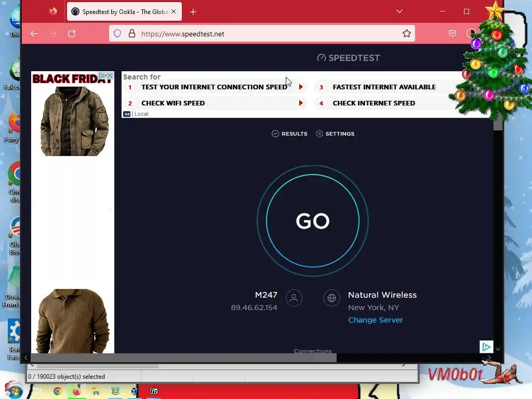View site info via padlock icon
This screenshot has height=399, width=532.
pos(132,34)
